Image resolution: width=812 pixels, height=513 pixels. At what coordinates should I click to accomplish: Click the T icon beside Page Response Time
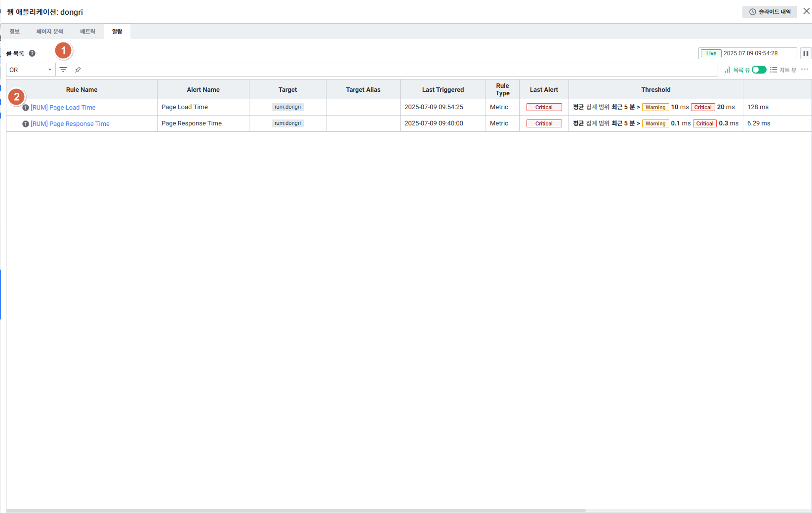tap(26, 124)
